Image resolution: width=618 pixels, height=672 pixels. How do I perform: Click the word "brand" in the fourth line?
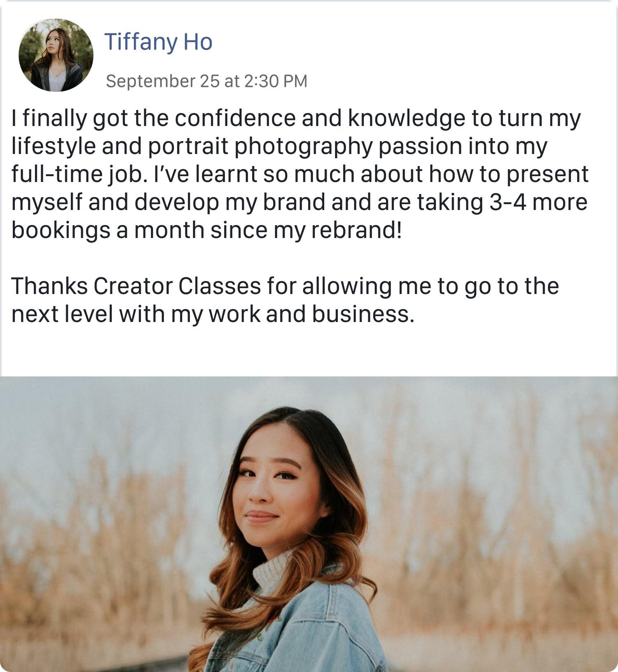(x=294, y=202)
